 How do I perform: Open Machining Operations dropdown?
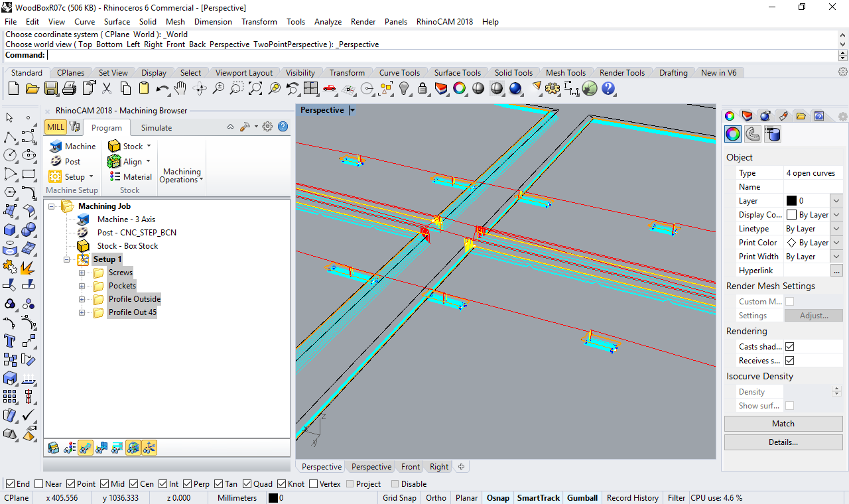click(181, 176)
